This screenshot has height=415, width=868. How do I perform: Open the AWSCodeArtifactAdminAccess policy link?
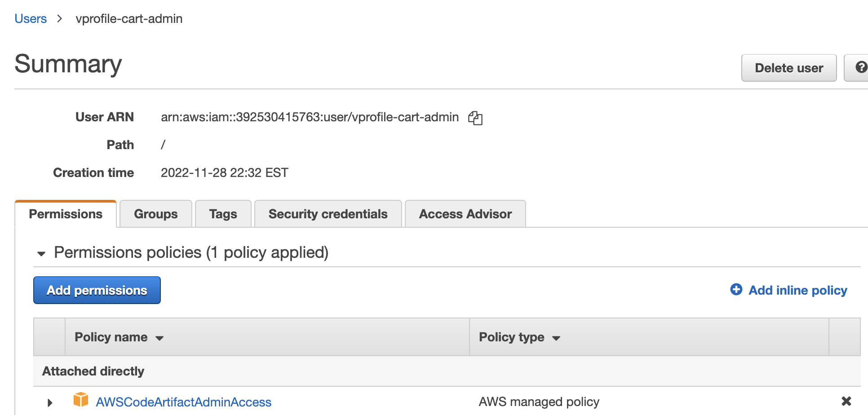pos(184,402)
